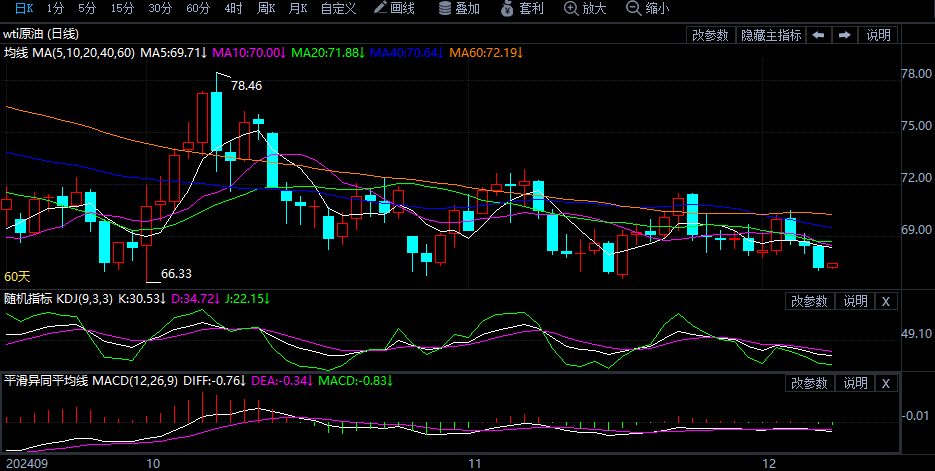The image size is (935, 471).
Task: Open 说明 for the MACD panel
Action: (855, 383)
